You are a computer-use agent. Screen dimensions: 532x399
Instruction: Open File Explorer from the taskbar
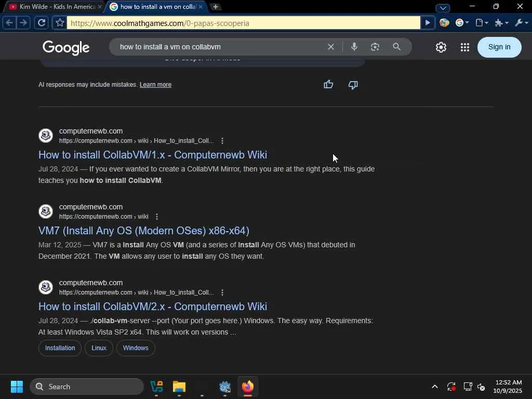(x=179, y=387)
